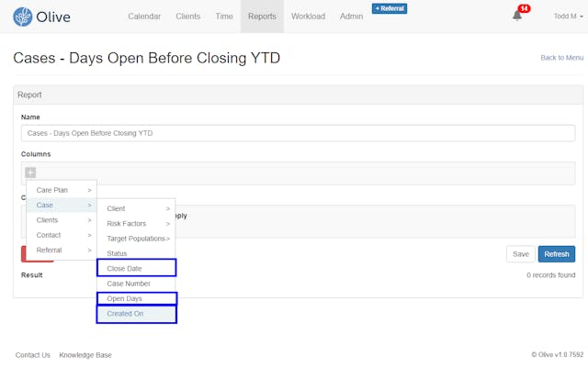Choose Status from the Case submenu
This screenshot has height=379, width=588.
136,253
